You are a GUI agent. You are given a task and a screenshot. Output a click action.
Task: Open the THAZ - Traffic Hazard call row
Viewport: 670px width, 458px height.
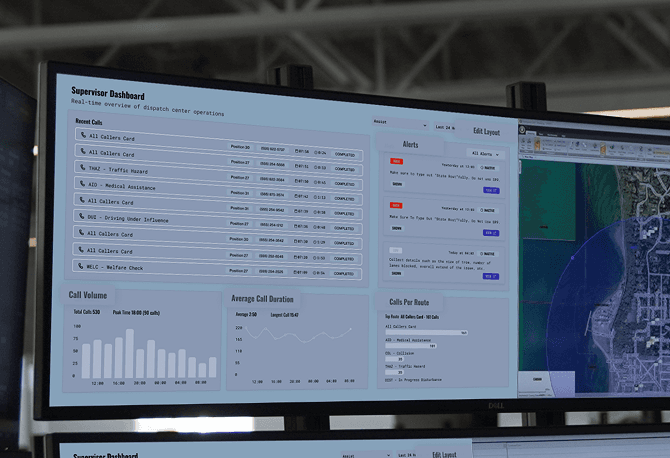point(218,175)
